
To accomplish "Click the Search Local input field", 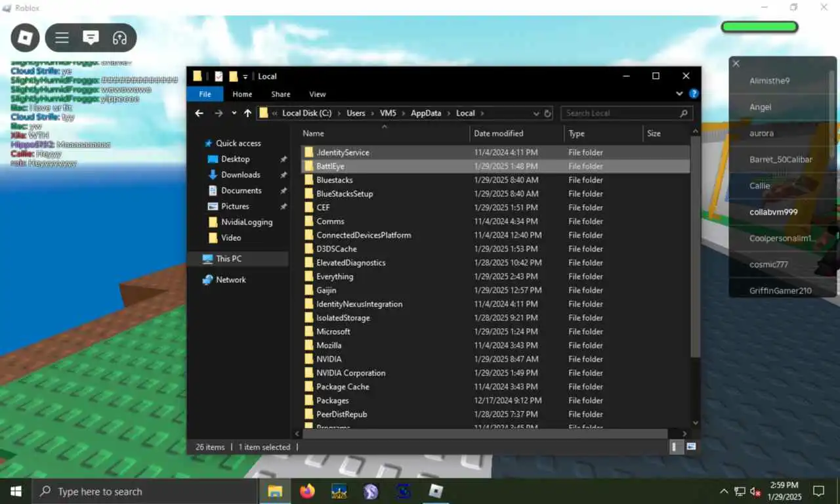I will 627,113.
